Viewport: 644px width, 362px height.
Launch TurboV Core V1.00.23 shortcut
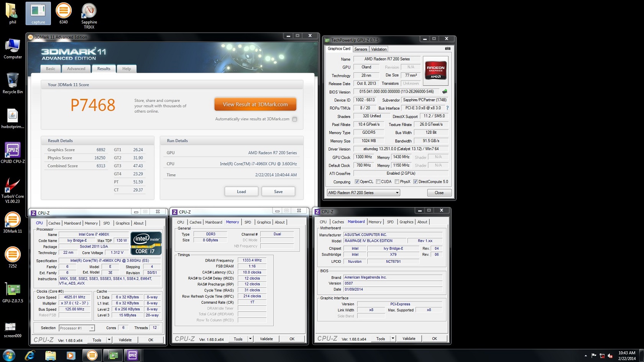pyautogui.click(x=13, y=190)
